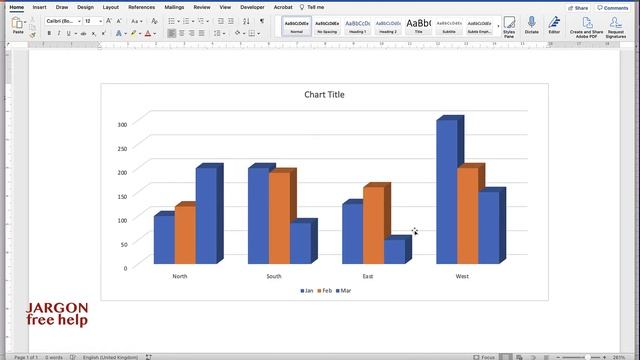Open the font size dropdown showing 12
Image resolution: width=640 pixels, height=360 pixels.
pyautogui.click(x=100, y=21)
